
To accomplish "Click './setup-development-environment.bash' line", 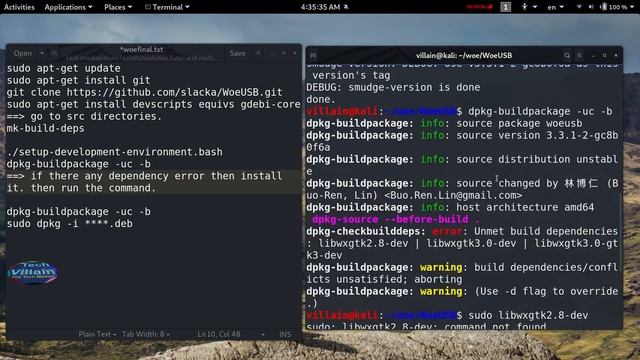I will tap(115, 152).
